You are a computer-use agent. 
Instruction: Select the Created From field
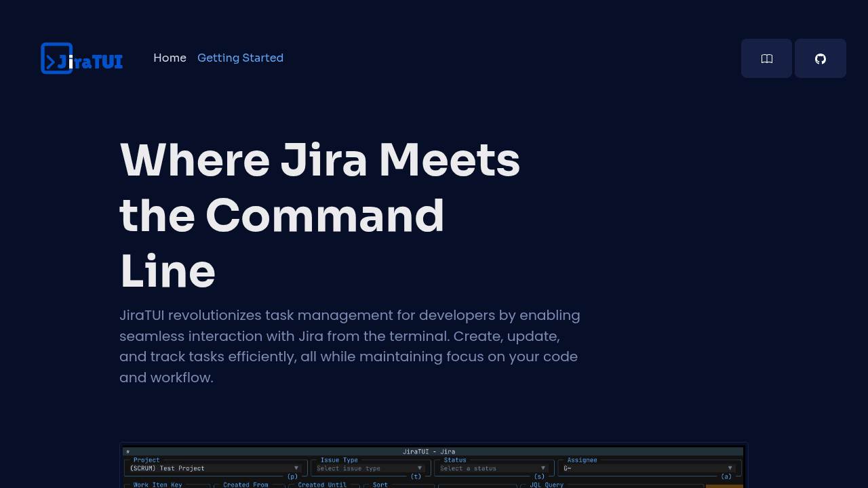249,485
